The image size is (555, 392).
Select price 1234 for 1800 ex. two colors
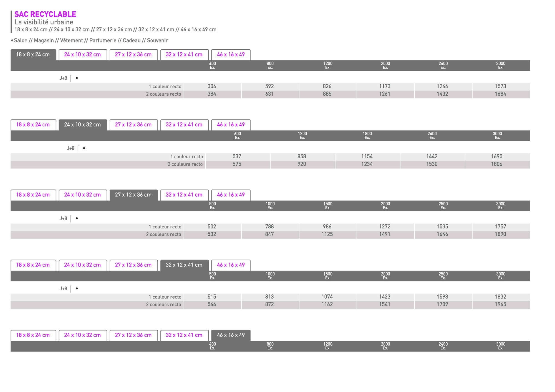[x=367, y=164]
